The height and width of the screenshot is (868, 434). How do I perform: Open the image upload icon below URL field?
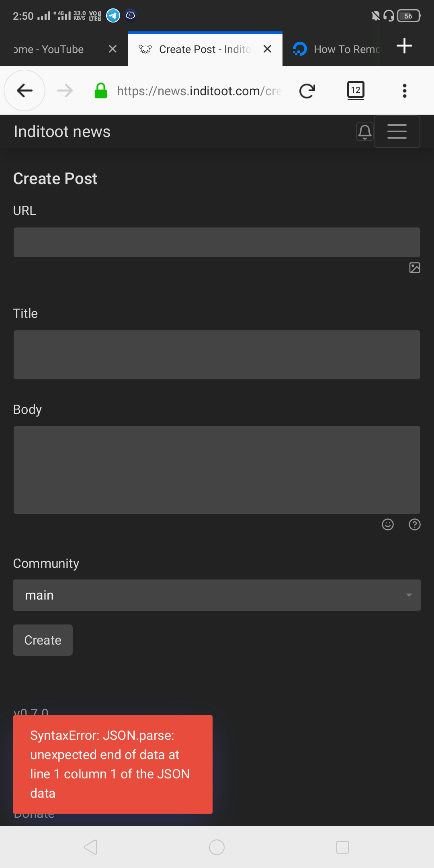(414, 267)
